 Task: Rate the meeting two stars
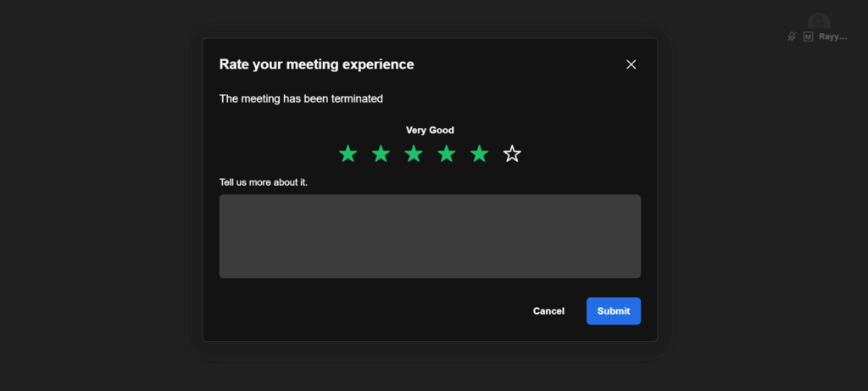coord(381,154)
